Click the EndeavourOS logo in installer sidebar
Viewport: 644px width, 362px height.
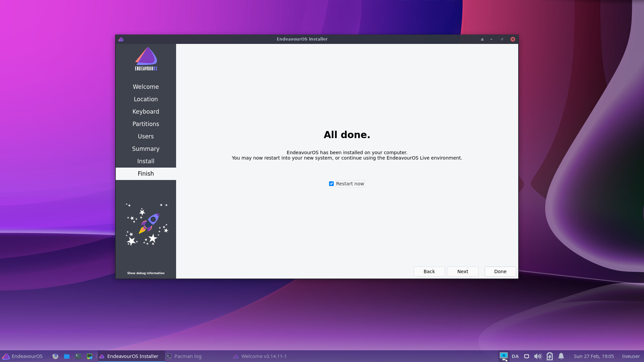pos(146,59)
